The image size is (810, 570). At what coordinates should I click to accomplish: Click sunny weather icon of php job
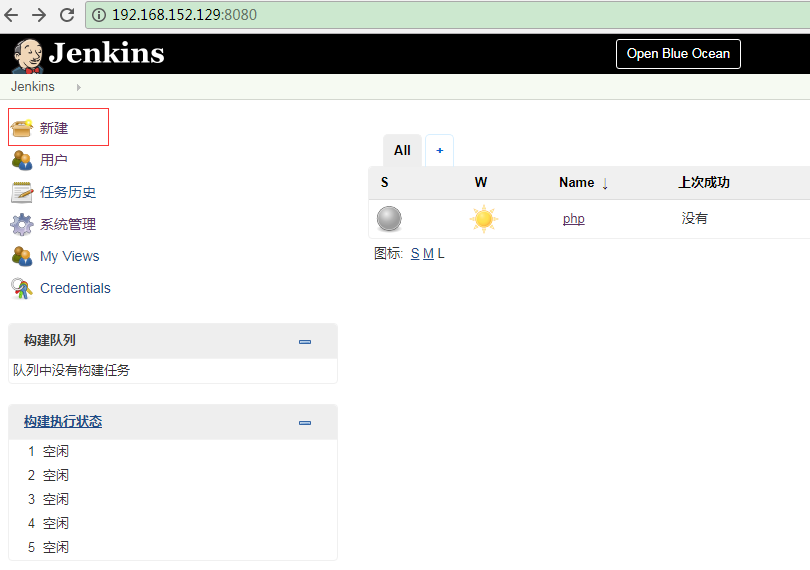(x=484, y=219)
